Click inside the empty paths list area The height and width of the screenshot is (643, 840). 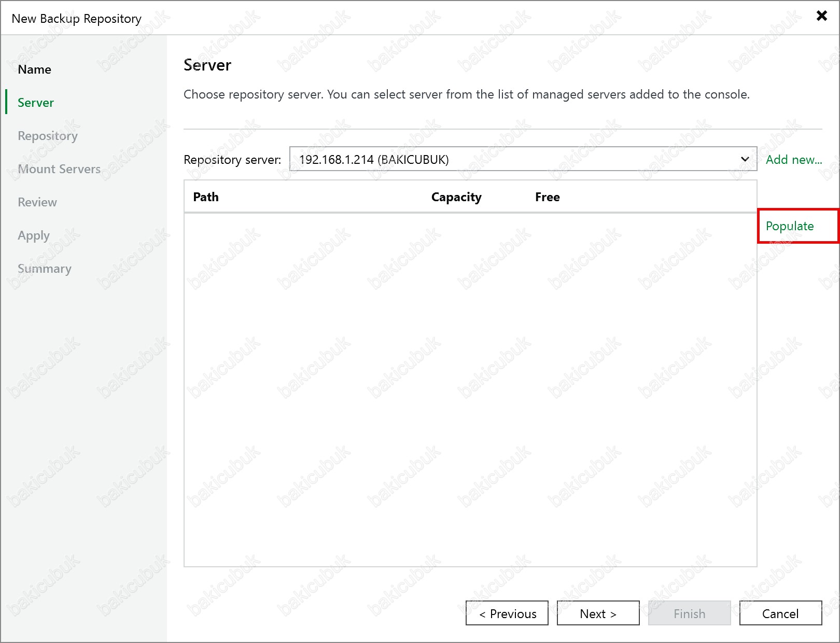coord(470,389)
